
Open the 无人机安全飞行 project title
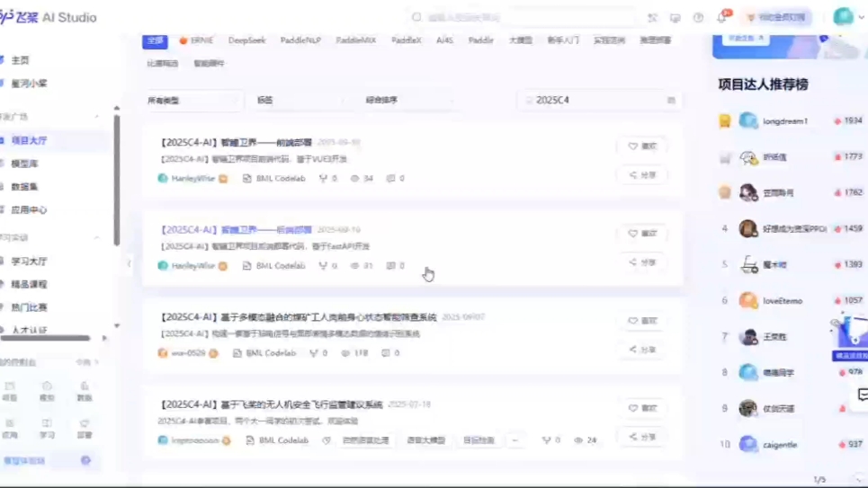pyautogui.click(x=272, y=404)
